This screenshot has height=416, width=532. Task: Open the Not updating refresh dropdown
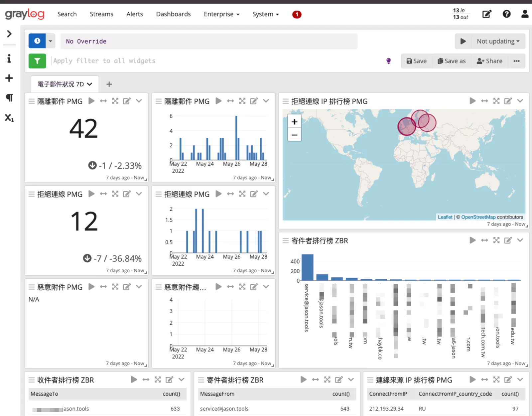point(498,41)
